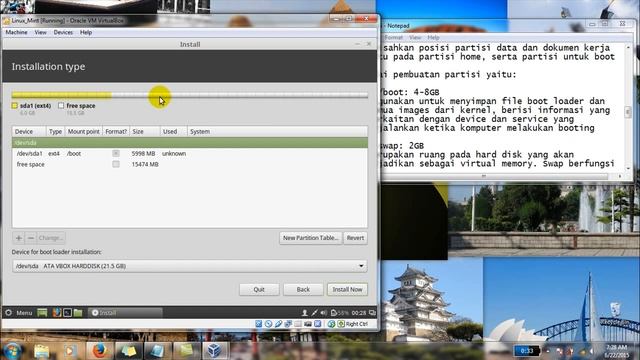
Task: Open network connection icon in Mint panel
Action: point(314,313)
